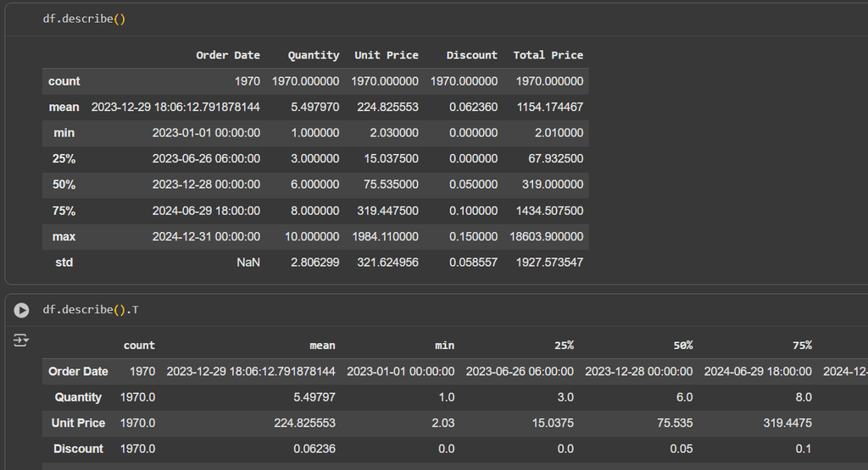Viewport: 868px width, 470px height.
Task: Run the df.describe().T cell
Action: pos(21,311)
